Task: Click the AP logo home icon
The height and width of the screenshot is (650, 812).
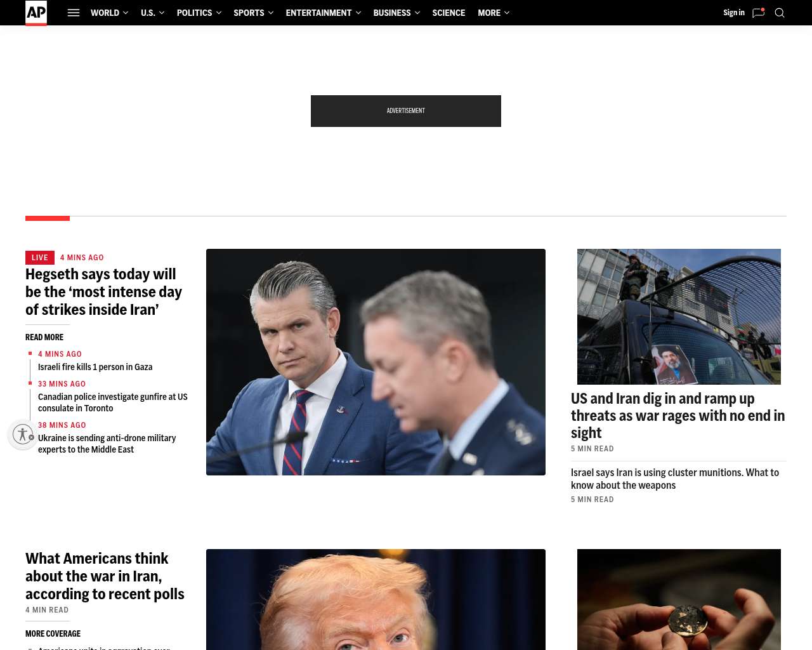Action: [x=36, y=13]
